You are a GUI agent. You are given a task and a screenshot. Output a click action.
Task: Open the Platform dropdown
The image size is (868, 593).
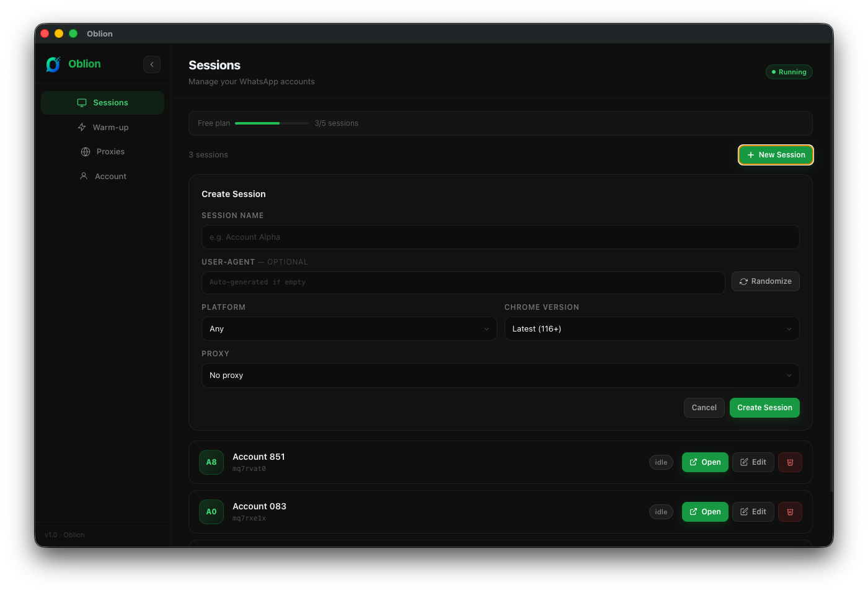tap(349, 329)
